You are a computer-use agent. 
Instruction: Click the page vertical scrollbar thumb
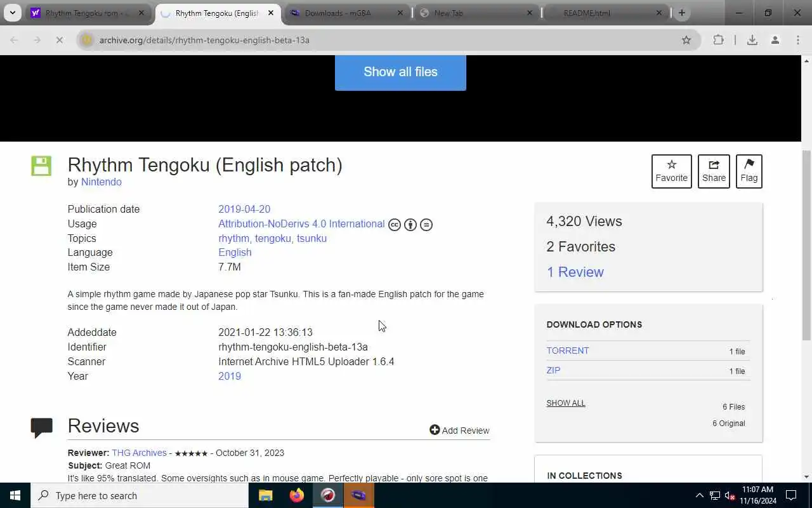click(806, 246)
